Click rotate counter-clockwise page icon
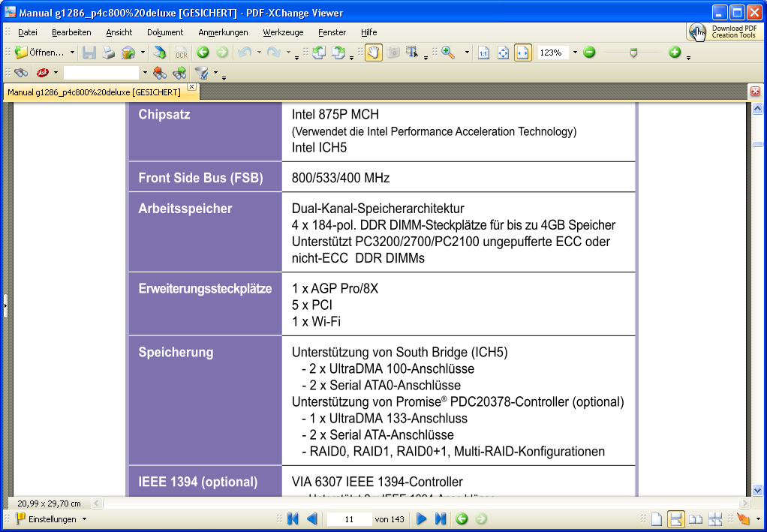767x532 pixels. coord(319,53)
